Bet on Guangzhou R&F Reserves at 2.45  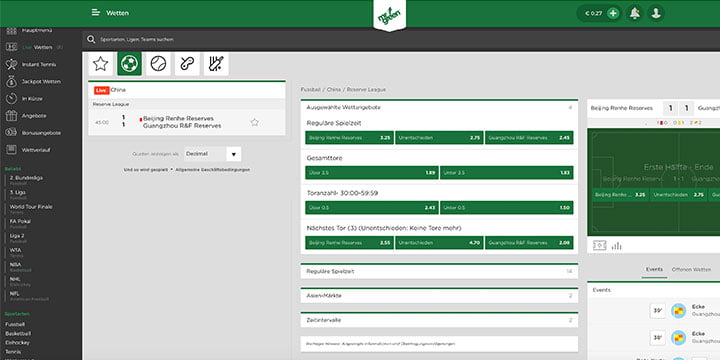click(529, 138)
